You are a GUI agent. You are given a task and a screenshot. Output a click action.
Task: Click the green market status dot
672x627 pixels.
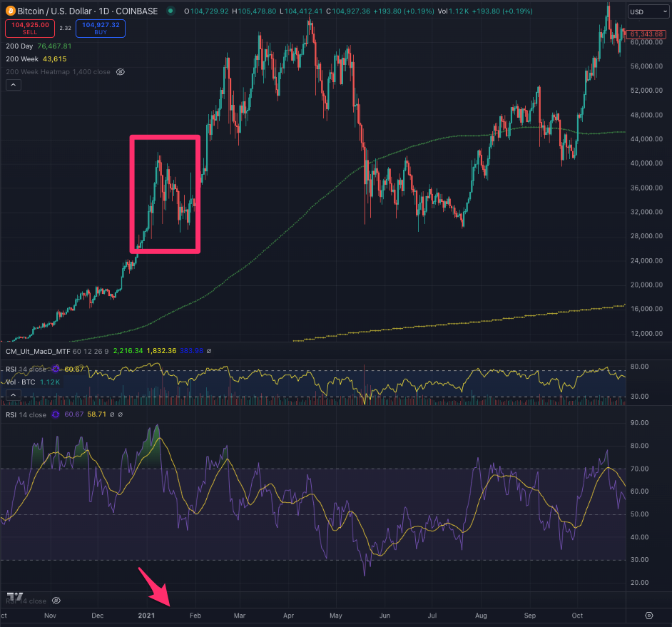[x=170, y=11]
